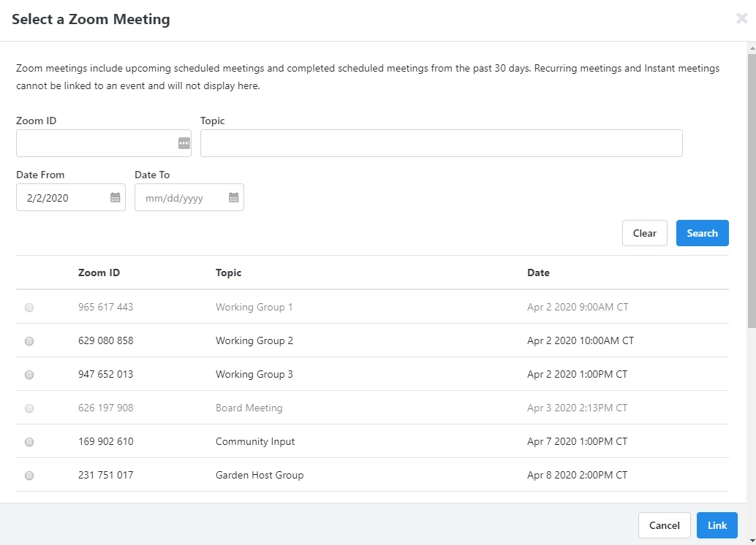Click into the Topic text field
Viewport: 756px width, 545px height.
[441, 143]
